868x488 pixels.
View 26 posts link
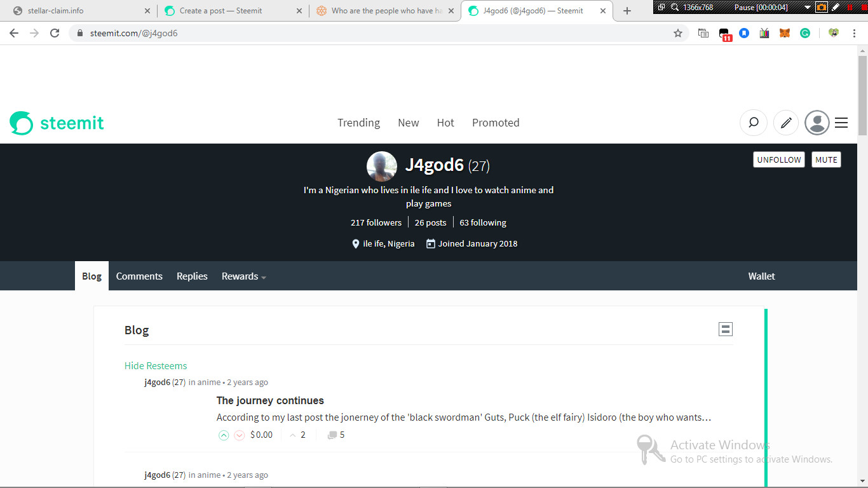[430, 222]
